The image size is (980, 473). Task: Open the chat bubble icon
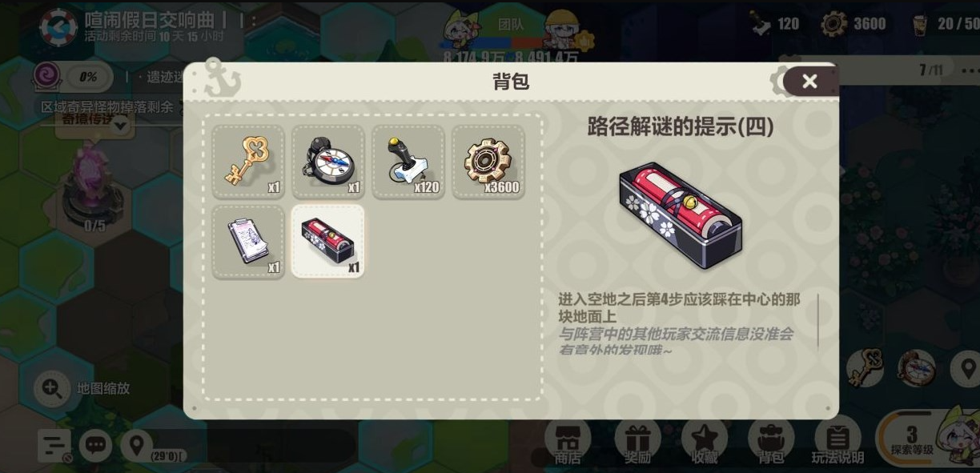(x=96, y=445)
